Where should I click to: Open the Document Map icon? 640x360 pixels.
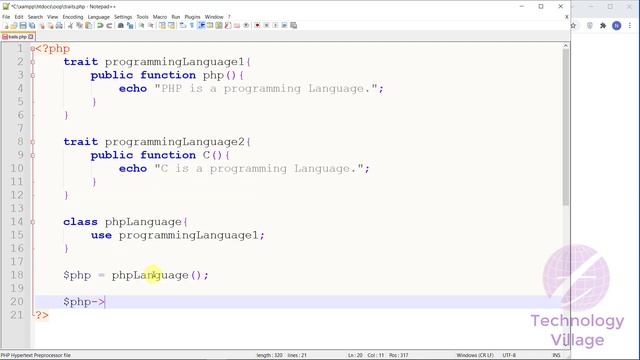click(x=219, y=25)
